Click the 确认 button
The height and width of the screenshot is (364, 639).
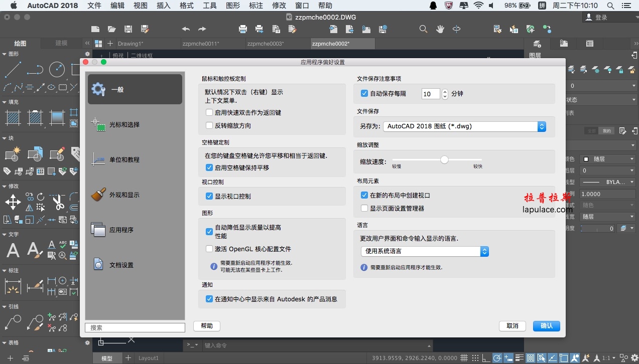coord(546,326)
